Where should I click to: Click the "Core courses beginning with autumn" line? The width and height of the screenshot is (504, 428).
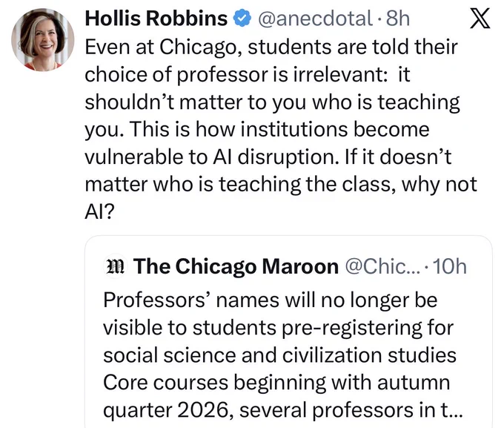276,383
